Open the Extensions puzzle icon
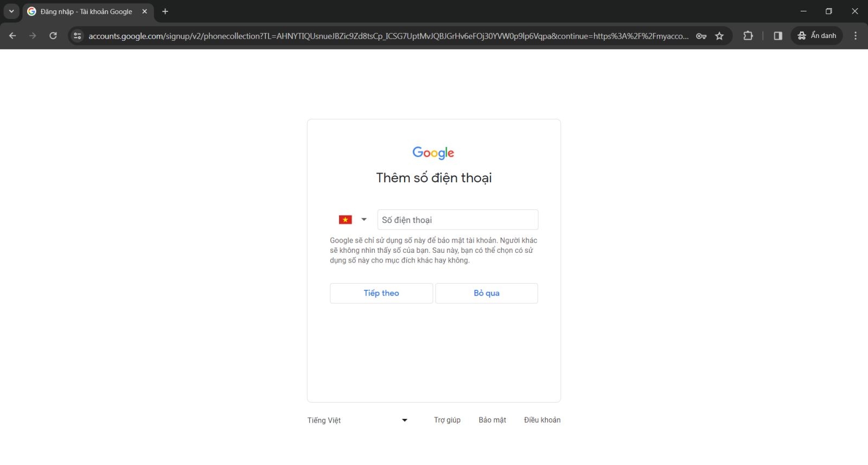Image resolution: width=868 pixels, height=465 pixels. [x=748, y=36]
